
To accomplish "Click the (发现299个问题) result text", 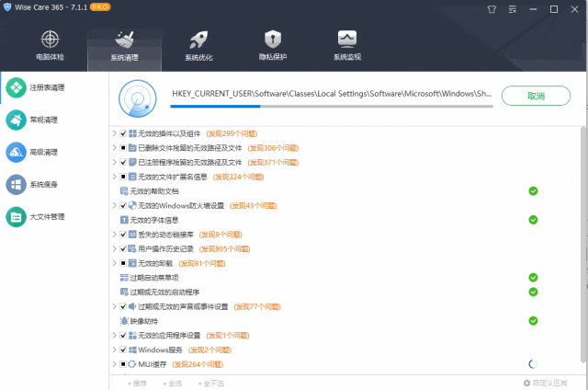I will coord(232,133).
